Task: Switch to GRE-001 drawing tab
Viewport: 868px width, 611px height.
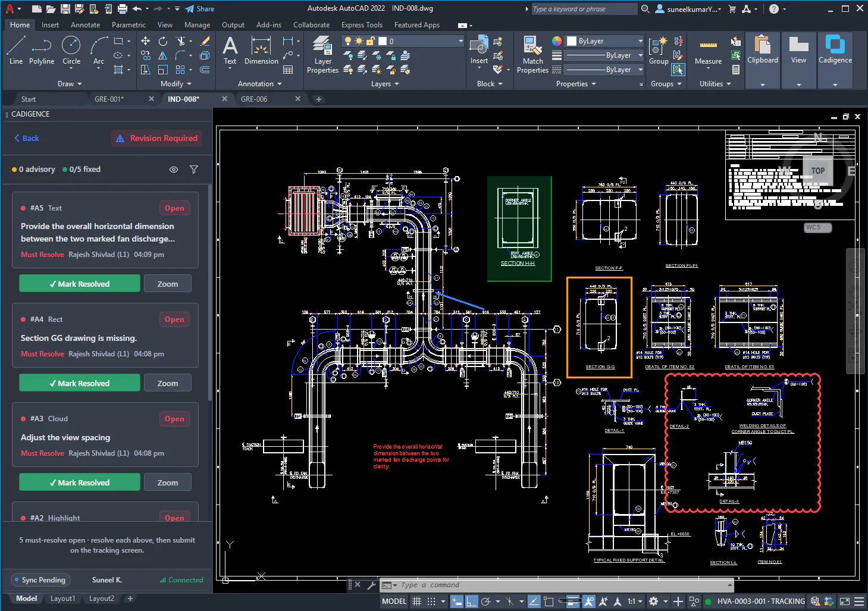Action: [x=109, y=99]
